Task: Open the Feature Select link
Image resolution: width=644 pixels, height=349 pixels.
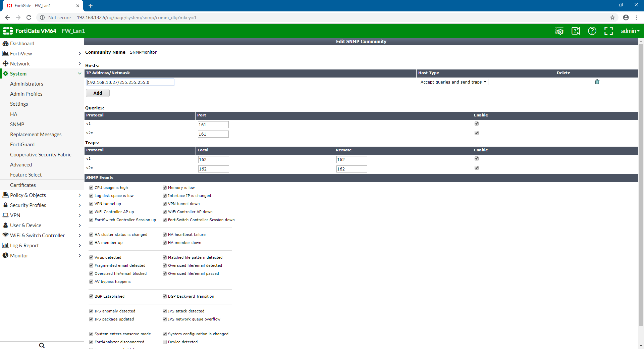Action: (x=26, y=175)
